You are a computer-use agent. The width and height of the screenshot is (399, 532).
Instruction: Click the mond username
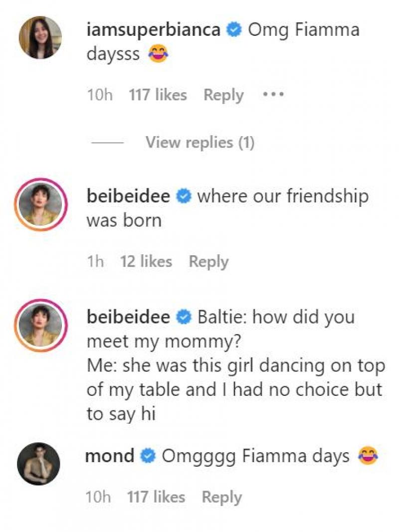pos(110,456)
